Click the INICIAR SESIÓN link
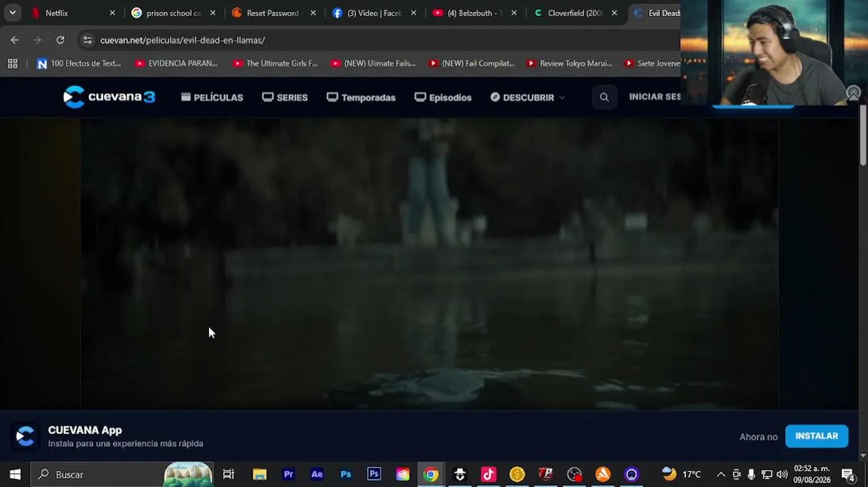 tap(654, 97)
